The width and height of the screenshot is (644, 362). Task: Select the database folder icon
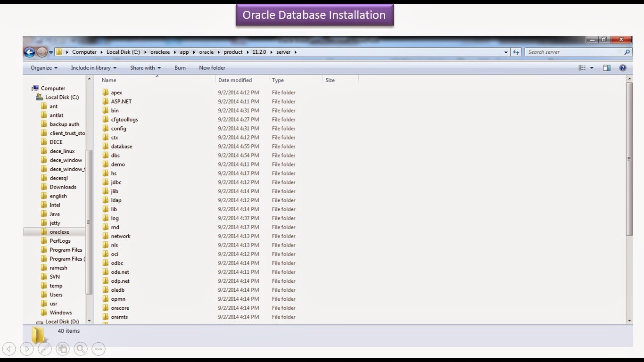click(106, 146)
